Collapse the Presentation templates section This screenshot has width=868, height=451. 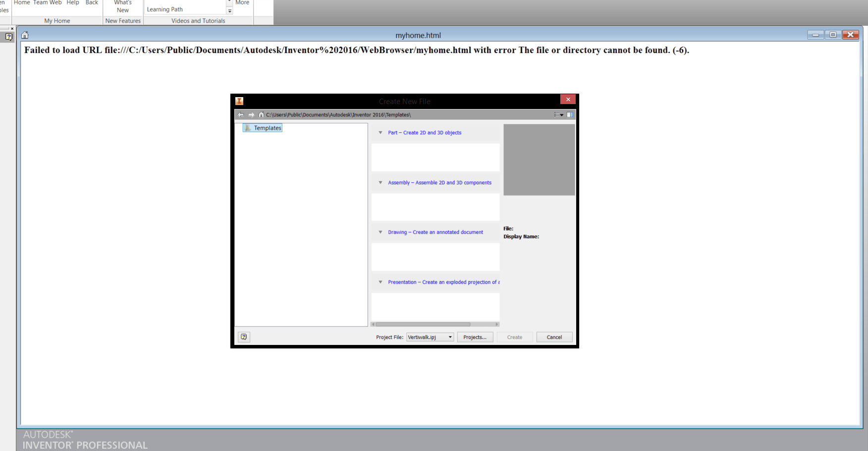point(380,282)
